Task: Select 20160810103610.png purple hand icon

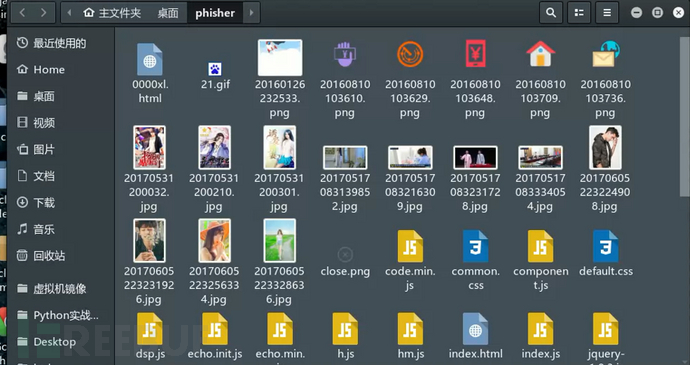Action: (345, 54)
